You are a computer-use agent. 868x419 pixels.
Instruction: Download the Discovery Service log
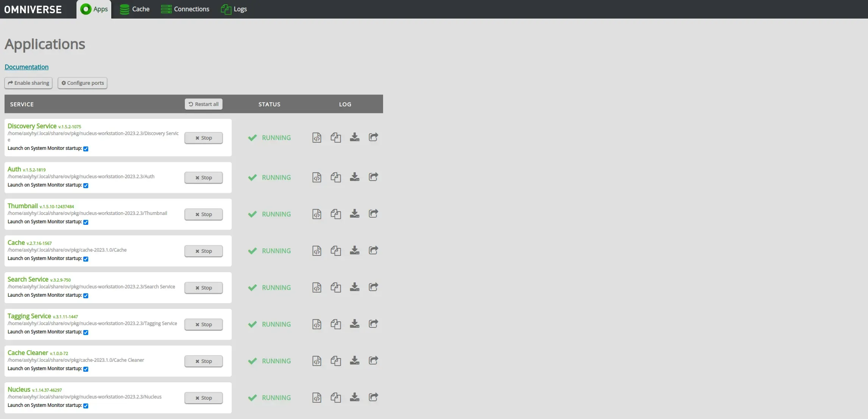354,137
